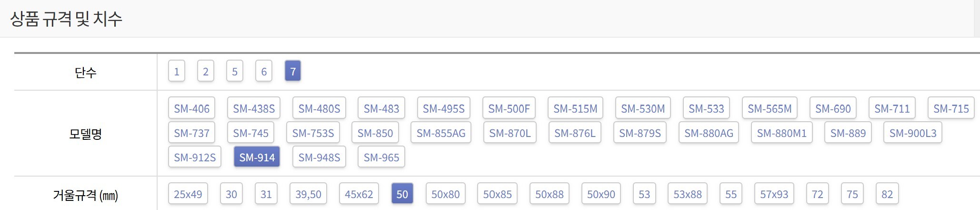Choose model SM-715
Screen dimensions: 980x210
coord(951,108)
